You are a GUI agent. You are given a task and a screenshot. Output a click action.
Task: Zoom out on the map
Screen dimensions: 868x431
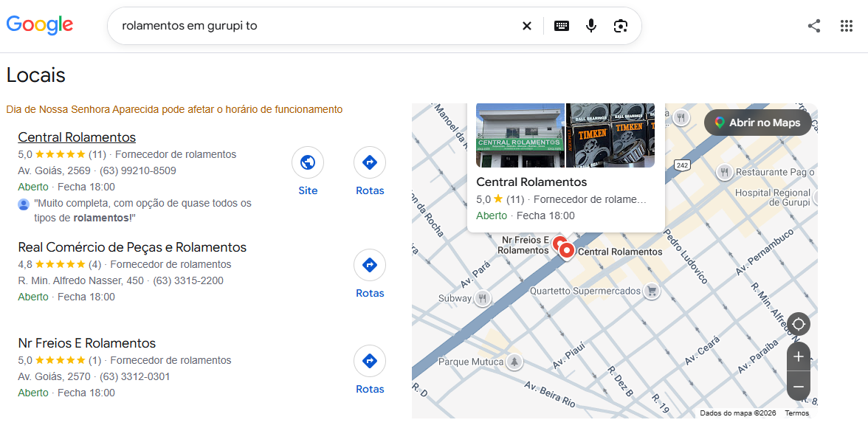[x=799, y=386]
